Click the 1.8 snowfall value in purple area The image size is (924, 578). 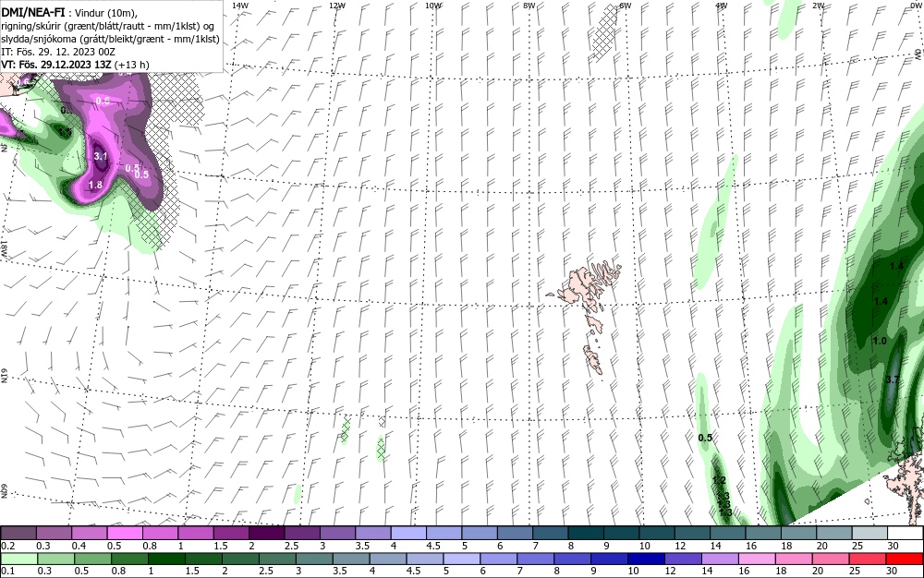[95, 185]
